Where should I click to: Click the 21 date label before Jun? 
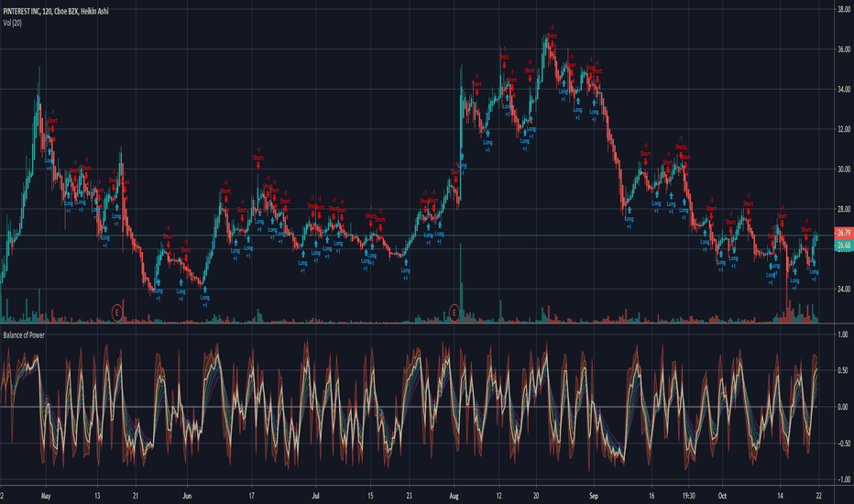tap(135, 496)
